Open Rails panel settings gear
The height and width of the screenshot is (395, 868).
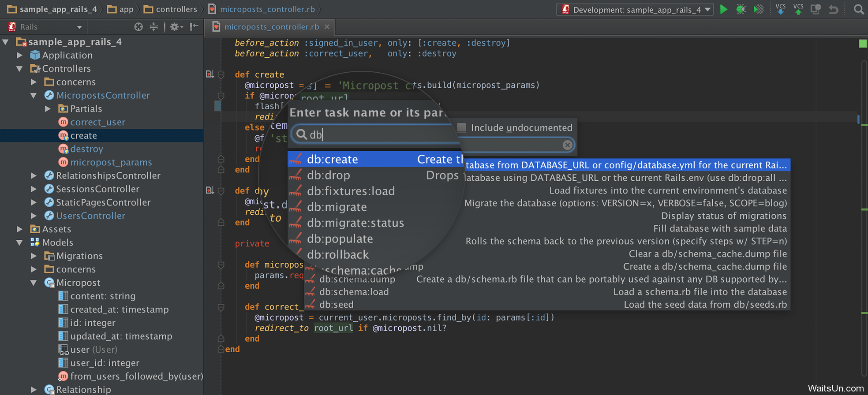(x=175, y=27)
